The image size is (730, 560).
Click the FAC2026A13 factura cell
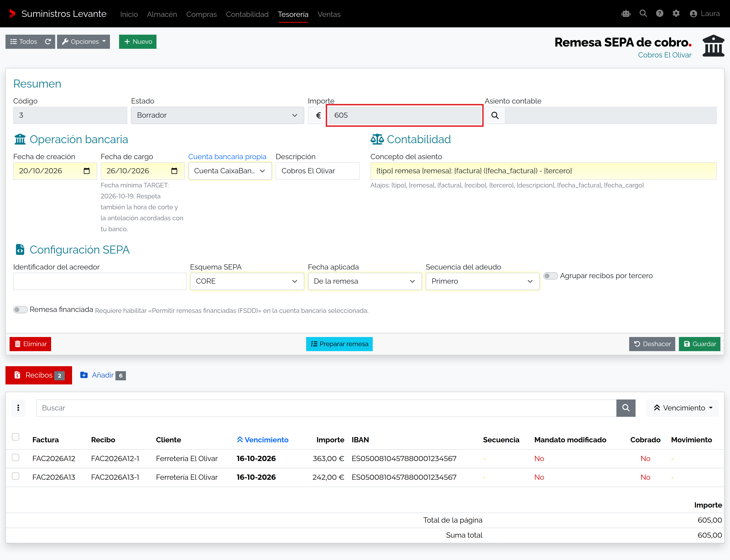click(x=54, y=477)
